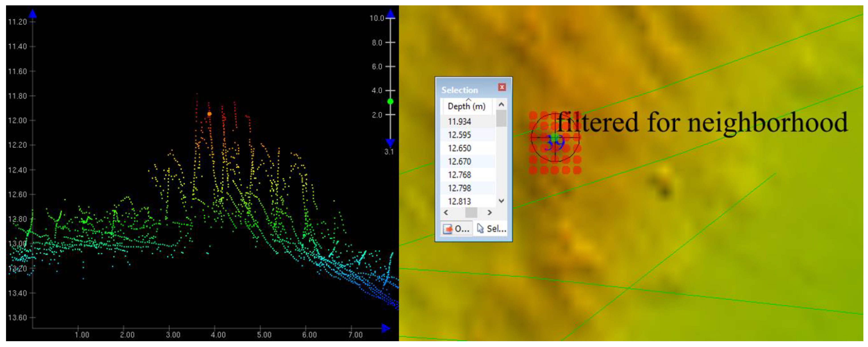Open the O... tab in Selection panel

click(456, 229)
